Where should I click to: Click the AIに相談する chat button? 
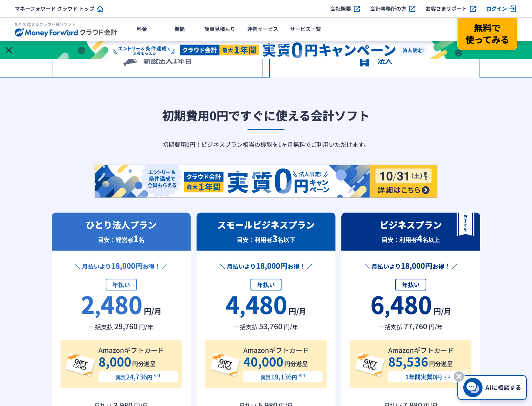coord(492,388)
